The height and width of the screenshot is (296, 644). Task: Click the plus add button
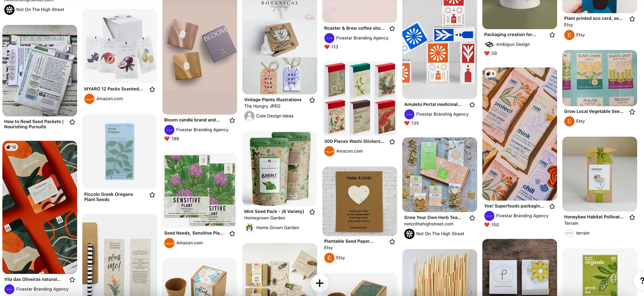(320, 283)
